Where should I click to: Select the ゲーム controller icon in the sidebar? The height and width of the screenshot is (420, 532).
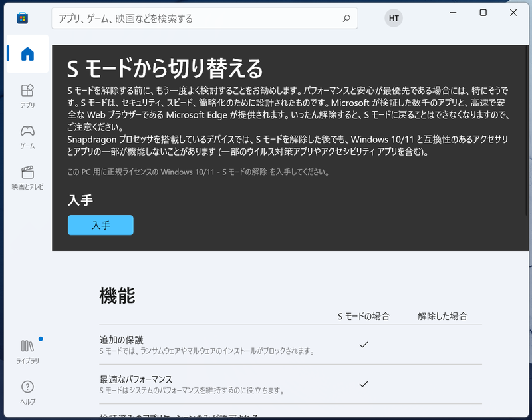[26, 134]
